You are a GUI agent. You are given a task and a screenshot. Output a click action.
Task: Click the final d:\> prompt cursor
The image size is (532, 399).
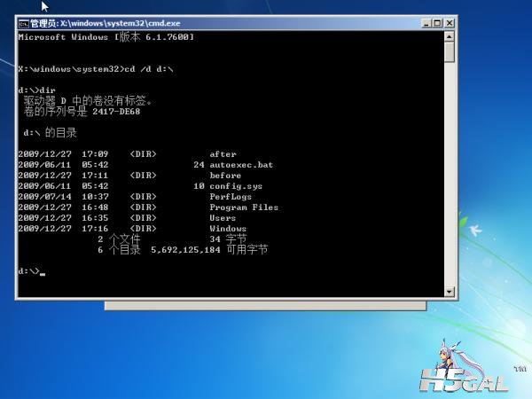tap(43, 272)
